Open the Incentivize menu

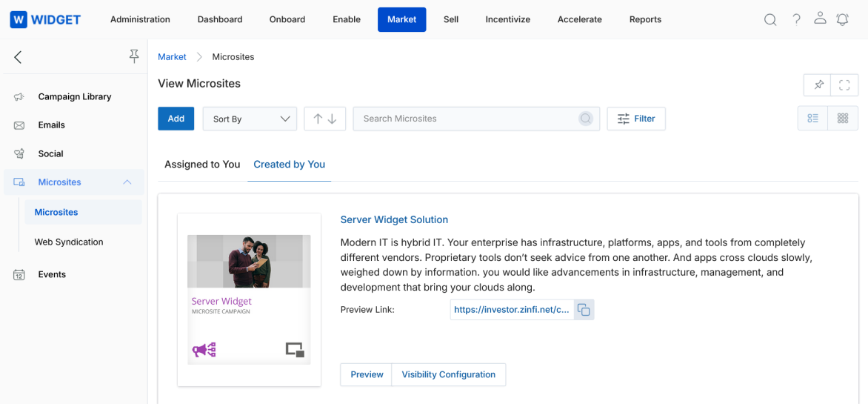508,19
